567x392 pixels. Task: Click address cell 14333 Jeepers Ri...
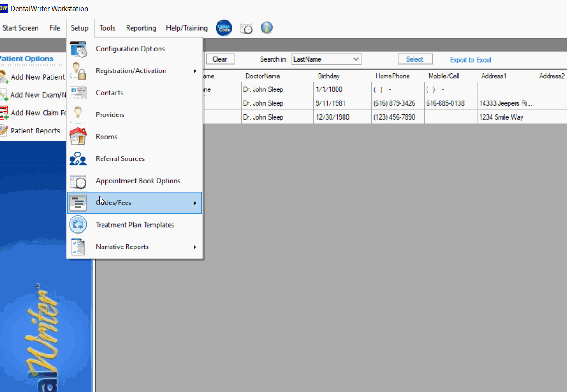(506, 103)
